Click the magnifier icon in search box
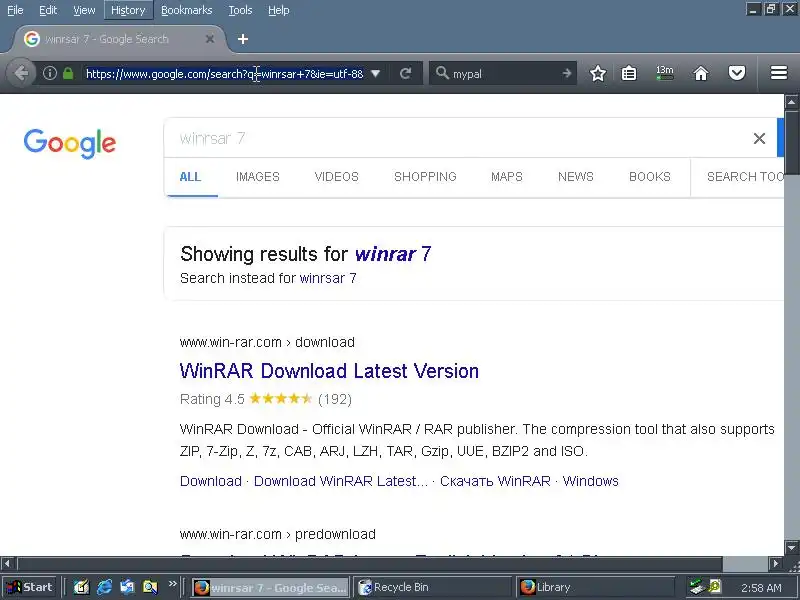Image resolution: width=800 pixels, height=600 pixels. point(442,73)
